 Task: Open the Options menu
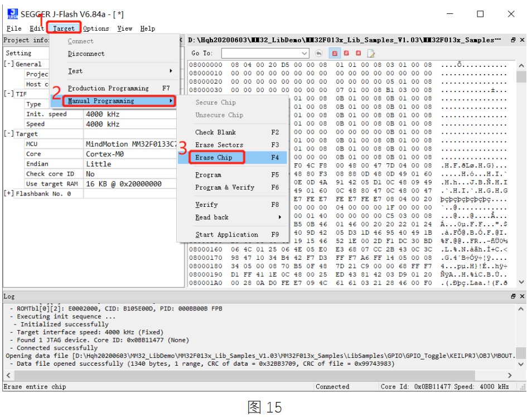click(x=96, y=28)
